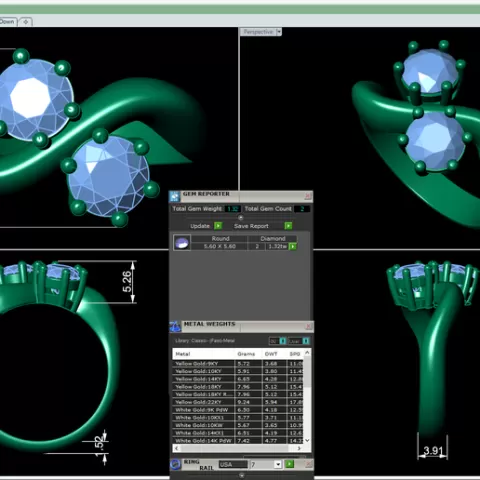Click the green Ring Rail apply arrow
The width and height of the screenshot is (480, 480).
tap(290, 464)
